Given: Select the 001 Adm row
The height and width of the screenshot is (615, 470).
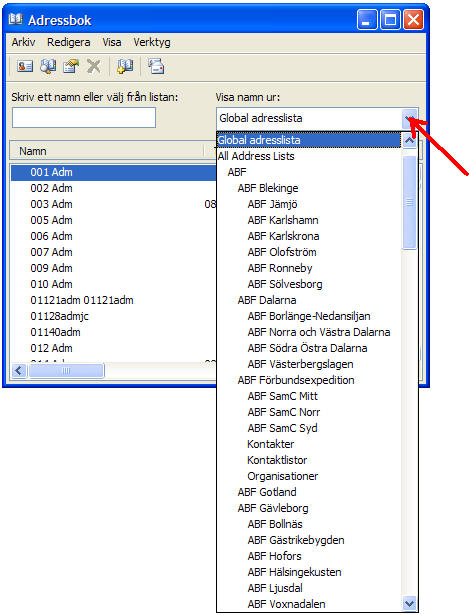Looking at the screenshot, I should pos(113,172).
